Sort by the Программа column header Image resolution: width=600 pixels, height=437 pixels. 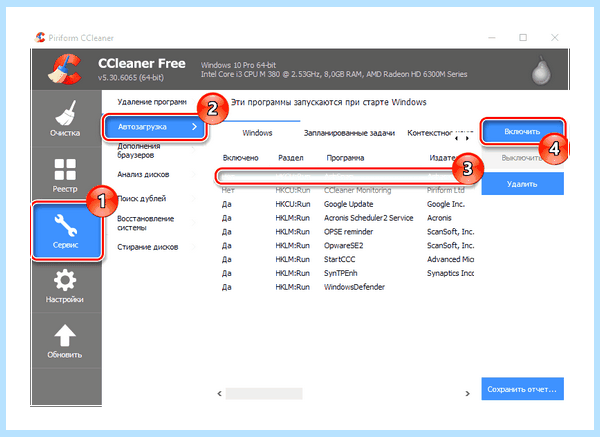click(x=345, y=158)
